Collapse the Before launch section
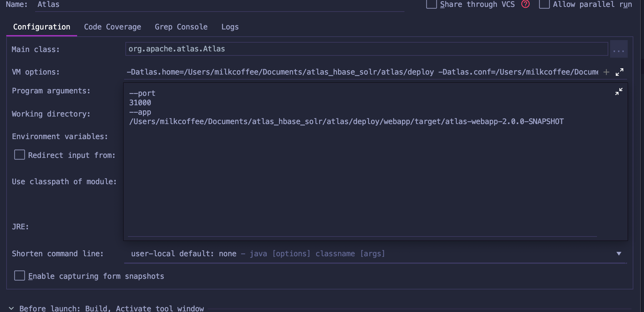 (x=11, y=308)
